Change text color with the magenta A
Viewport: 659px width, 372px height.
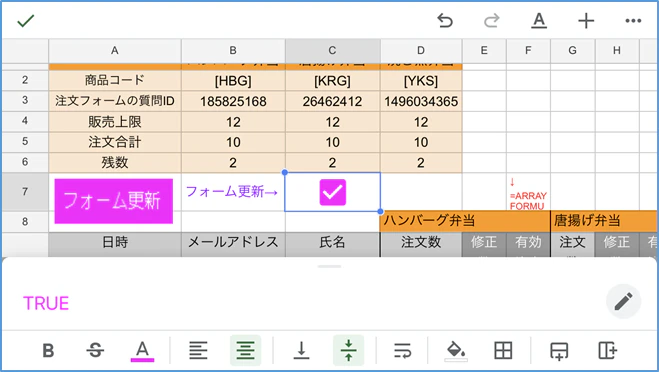click(142, 351)
